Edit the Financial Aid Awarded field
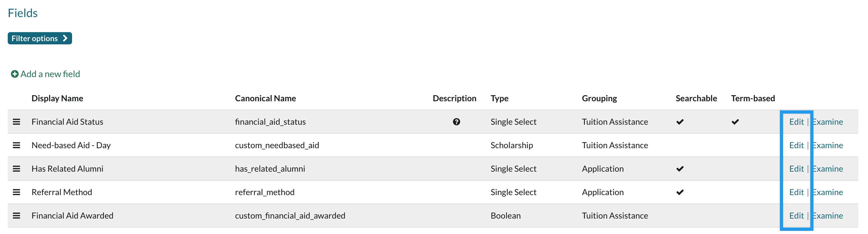The width and height of the screenshot is (868, 234). pos(796,215)
